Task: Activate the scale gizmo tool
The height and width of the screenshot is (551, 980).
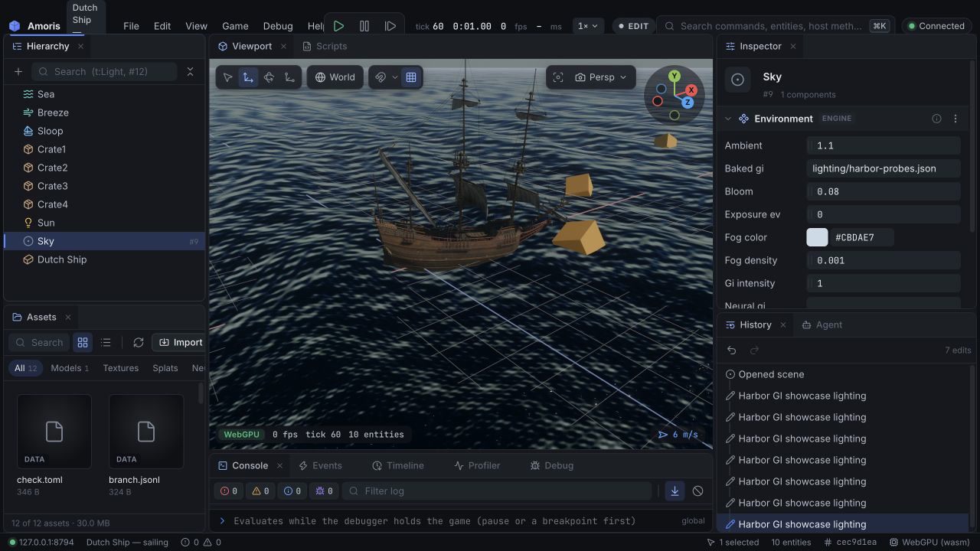Action: (289, 77)
